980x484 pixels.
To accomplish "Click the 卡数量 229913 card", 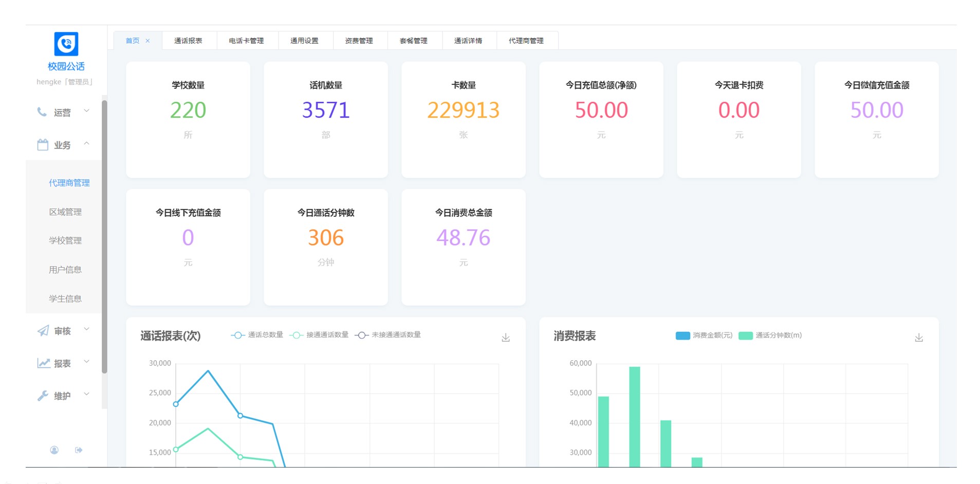I will pyautogui.click(x=464, y=120).
